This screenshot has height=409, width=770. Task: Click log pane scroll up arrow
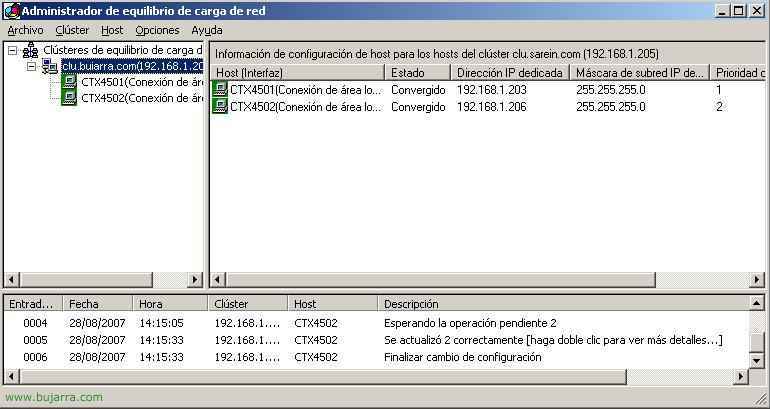tap(757, 303)
